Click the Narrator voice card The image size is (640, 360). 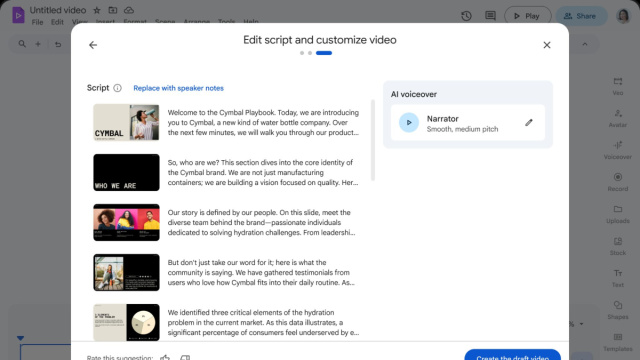[468, 122]
